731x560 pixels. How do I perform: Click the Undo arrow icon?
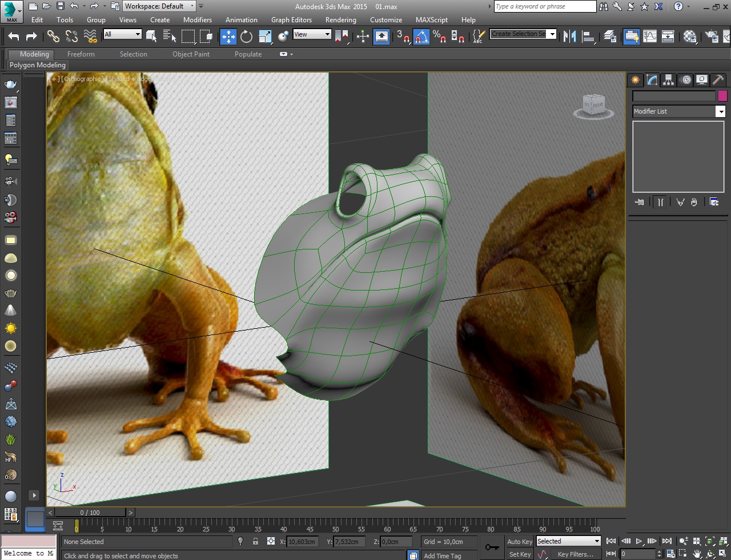[x=14, y=37]
